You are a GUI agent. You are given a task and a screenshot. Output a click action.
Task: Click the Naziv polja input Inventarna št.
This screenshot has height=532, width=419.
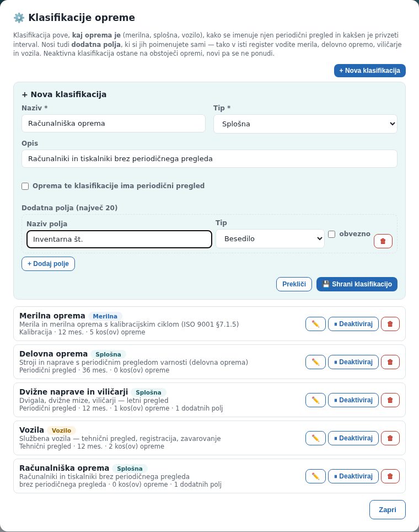point(119,239)
